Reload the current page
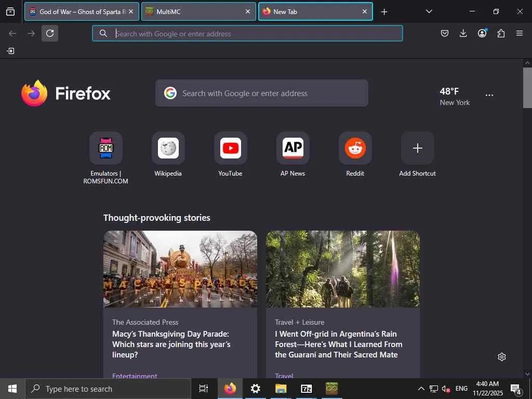The width and height of the screenshot is (532, 399). (50, 33)
